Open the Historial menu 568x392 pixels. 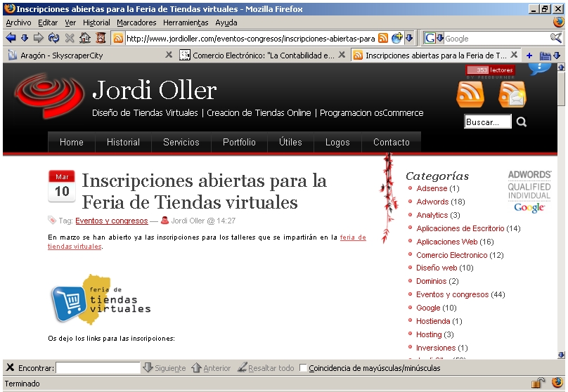96,22
